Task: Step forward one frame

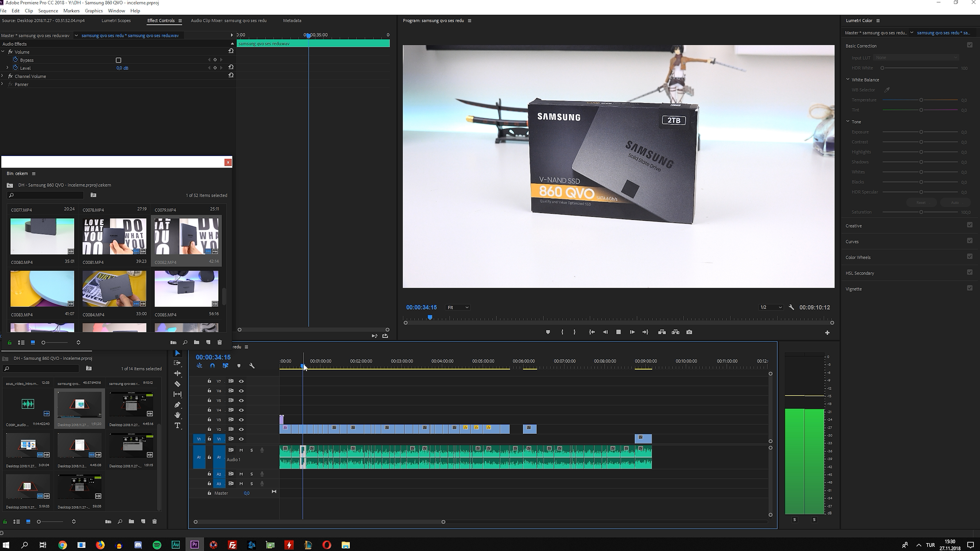Action: [632, 332]
